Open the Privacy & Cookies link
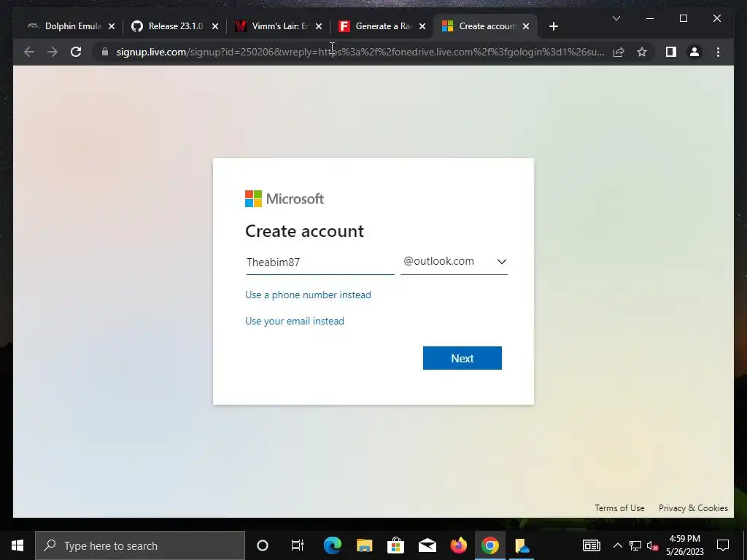Image resolution: width=747 pixels, height=560 pixels. click(693, 508)
